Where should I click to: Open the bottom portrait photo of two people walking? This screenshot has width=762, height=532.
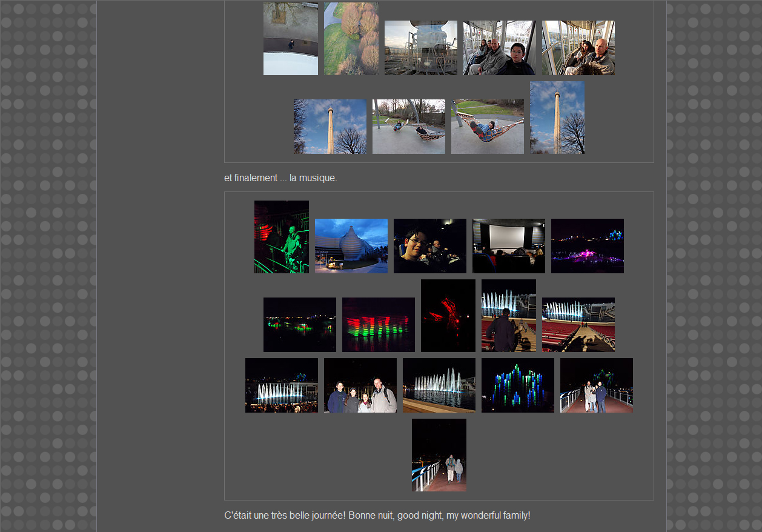[x=439, y=455]
